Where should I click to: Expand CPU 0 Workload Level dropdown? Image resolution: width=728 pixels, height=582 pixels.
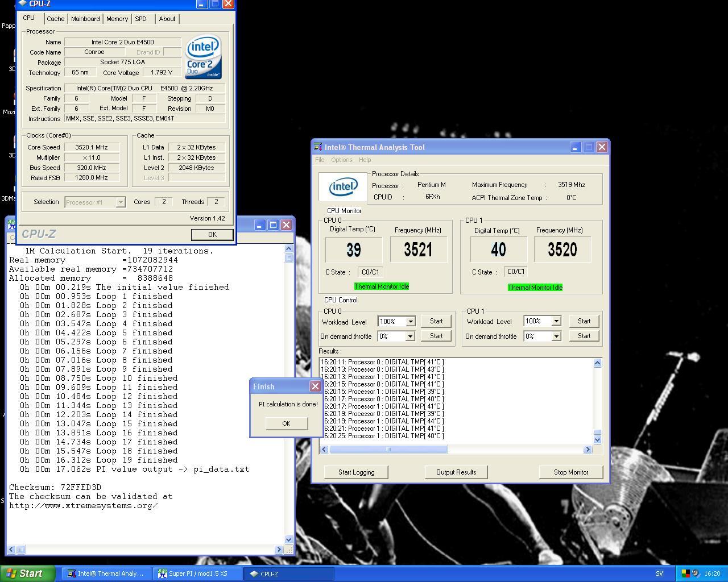tap(411, 322)
